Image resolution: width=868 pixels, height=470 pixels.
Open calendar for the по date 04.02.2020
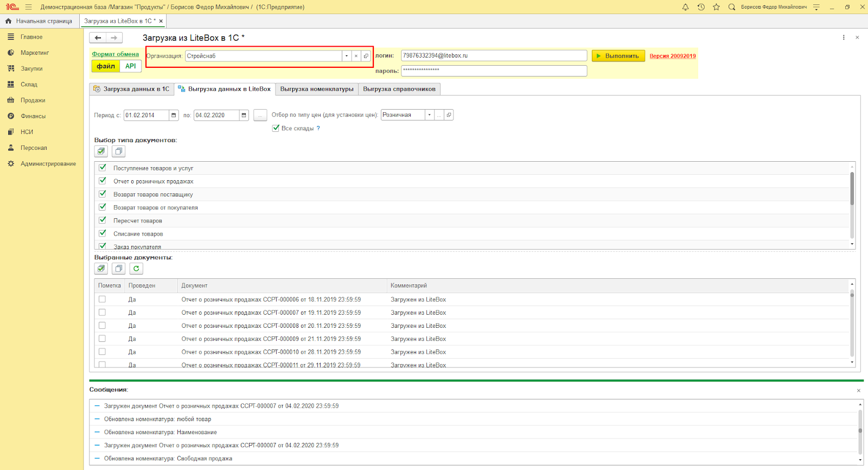[244, 115]
